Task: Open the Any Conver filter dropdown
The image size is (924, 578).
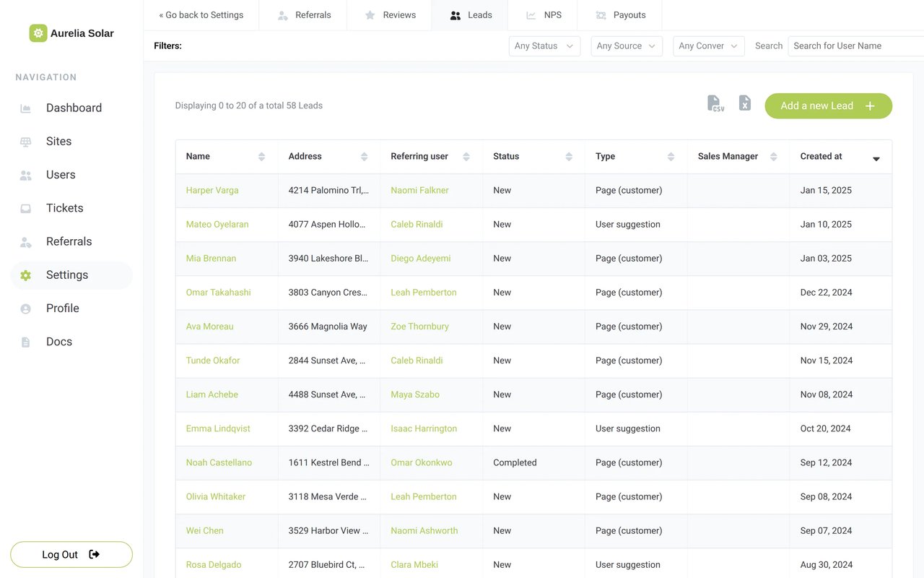Action: coord(709,46)
